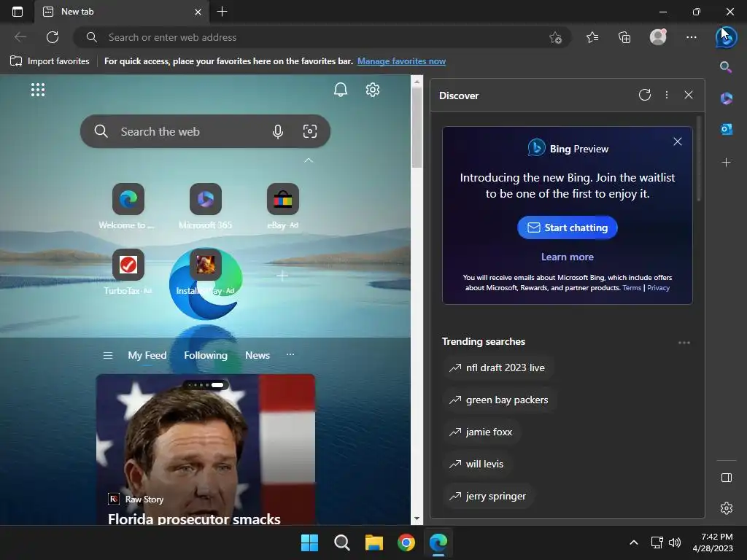Image resolution: width=747 pixels, height=560 pixels.
Task: Collapse quick links with up chevron
Action: [x=309, y=160]
